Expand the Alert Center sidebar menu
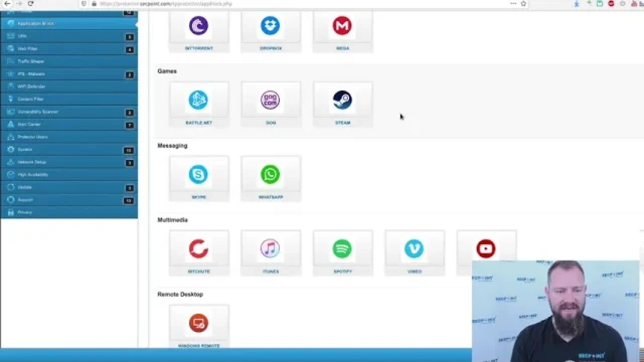The width and height of the screenshot is (644, 362). [x=69, y=124]
